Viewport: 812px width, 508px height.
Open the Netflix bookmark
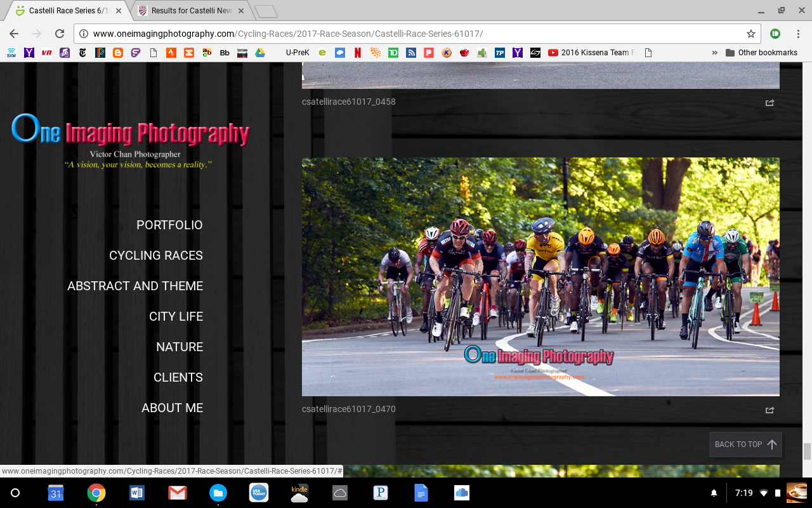tap(358, 53)
